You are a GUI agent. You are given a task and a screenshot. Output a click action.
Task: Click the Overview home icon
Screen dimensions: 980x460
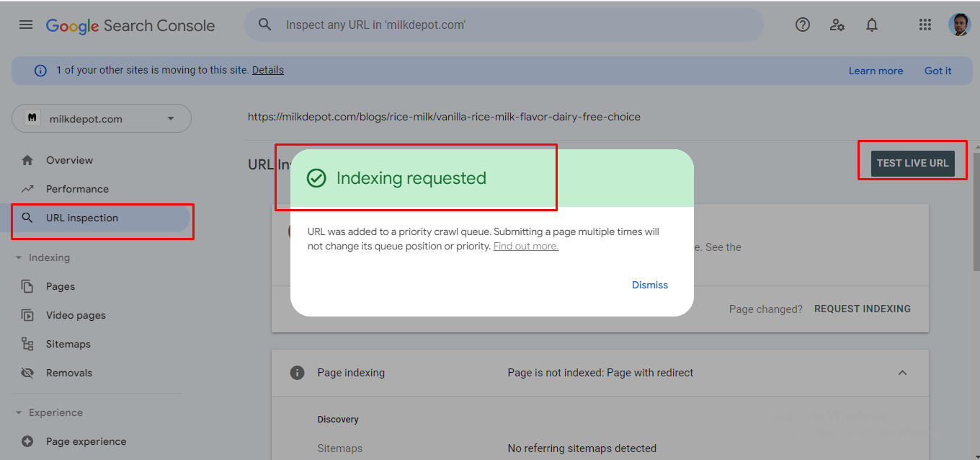pyautogui.click(x=27, y=160)
